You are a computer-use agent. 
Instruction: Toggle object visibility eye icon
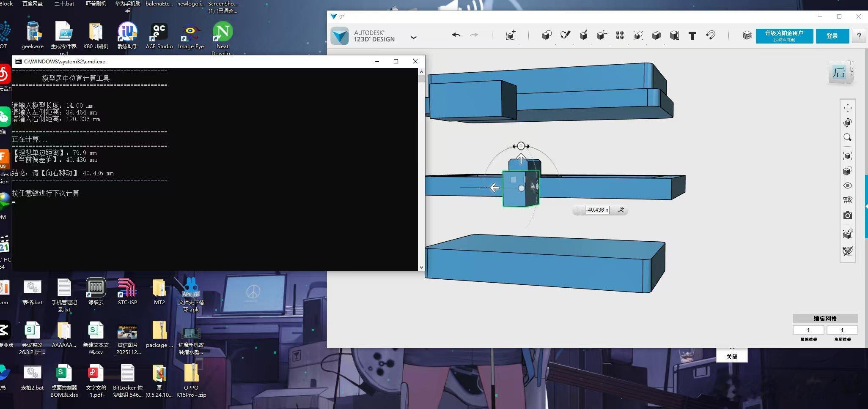pos(848,185)
